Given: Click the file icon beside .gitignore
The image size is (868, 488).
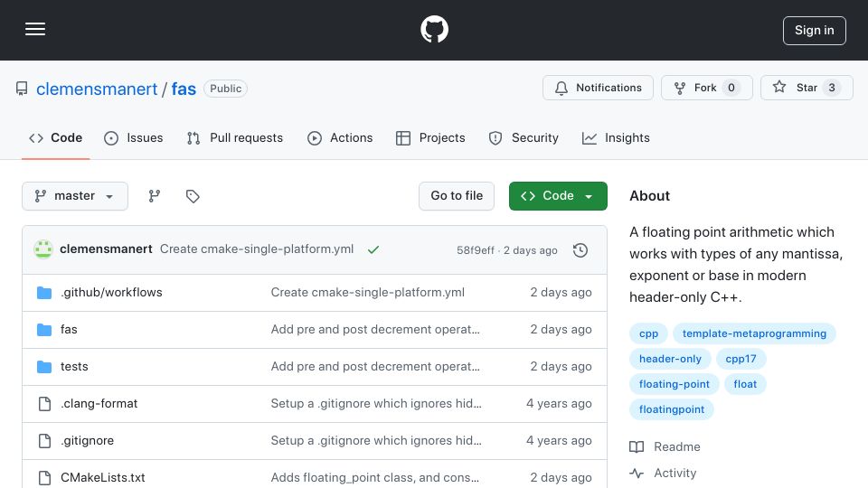Looking at the screenshot, I should tap(44, 441).
